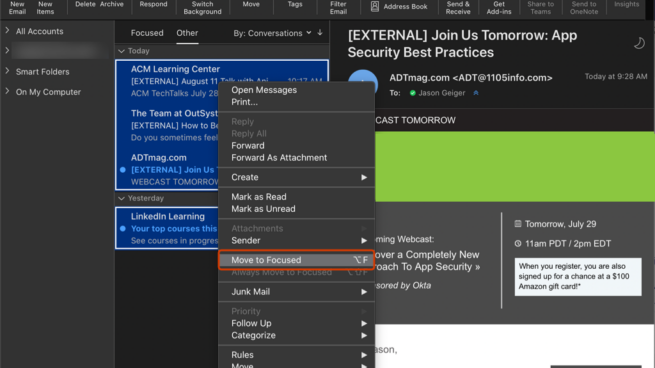The width and height of the screenshot is (655, 368).
Task: Select Move to Focused in context menu
Action: (x=296, y=260)
